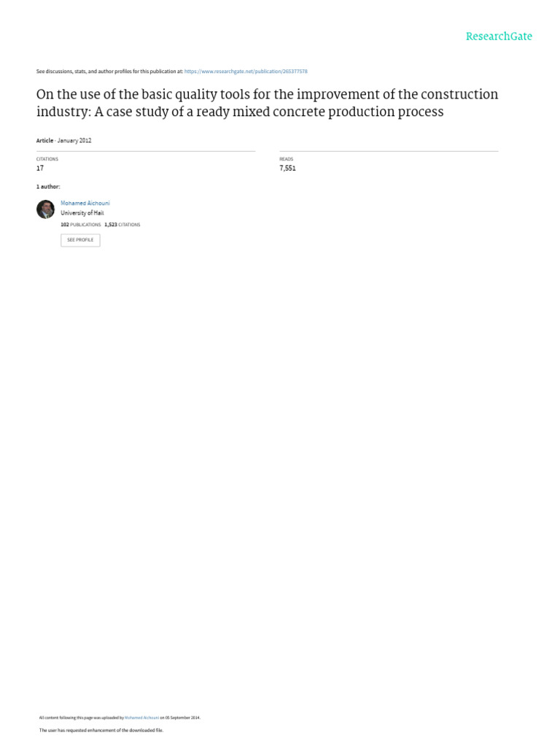Open the uploader name link in footer
The image size is (560, 747).
142,718
